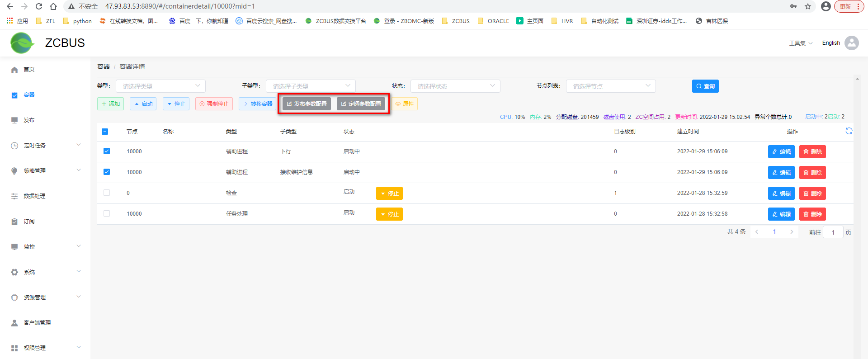Image resolution: width=868 pixels, height=359 pixels.
Task: Check the checkbox for 任务处理 row
Action: pos(107,213)
